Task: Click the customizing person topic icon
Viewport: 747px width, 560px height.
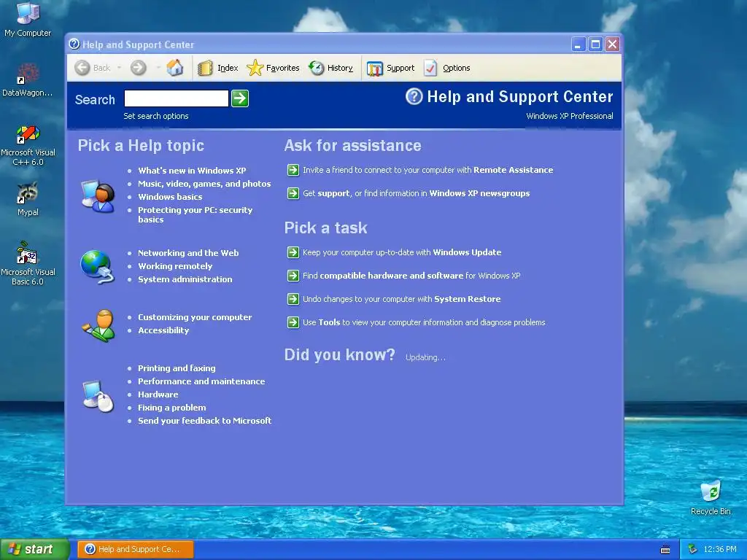Action: [x=98, y=326]
